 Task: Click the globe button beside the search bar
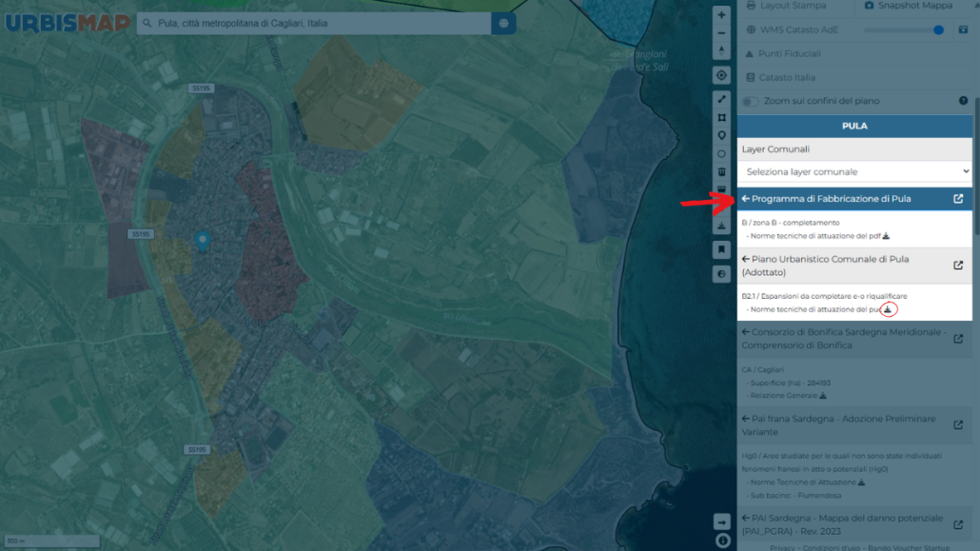[x=503, y=24]
